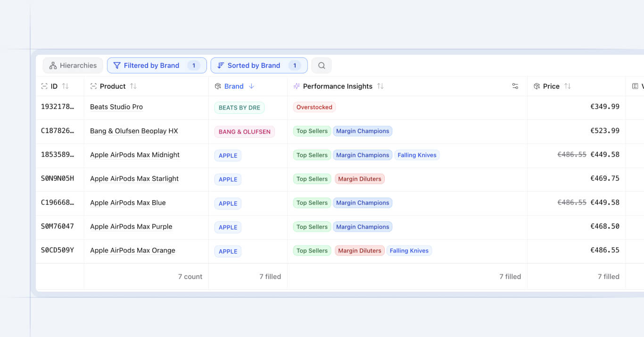Click Margin Diluters tag in AirPods Orange row
644x337 pixels.
coord(360,251)
